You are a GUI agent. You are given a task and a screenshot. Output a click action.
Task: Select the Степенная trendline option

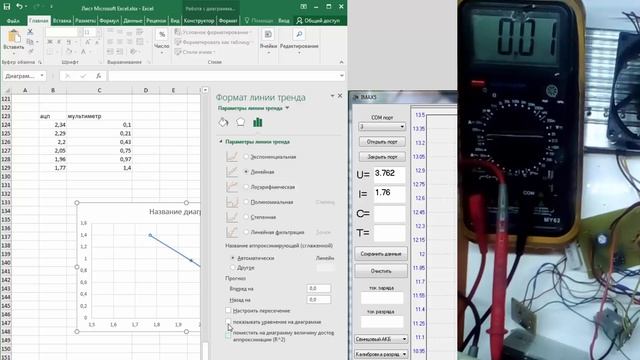coord(246,217)
